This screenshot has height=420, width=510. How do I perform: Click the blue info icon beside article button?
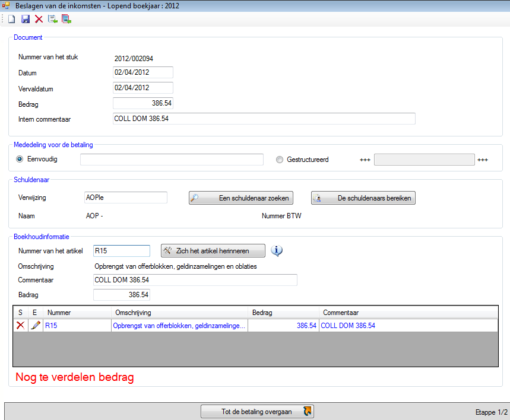(277, 250)
